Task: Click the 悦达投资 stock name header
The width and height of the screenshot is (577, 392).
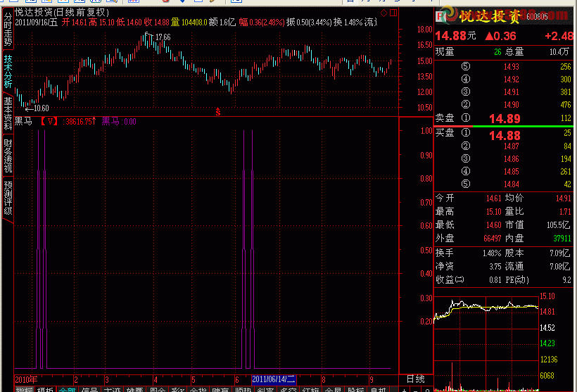Action: 490,16
